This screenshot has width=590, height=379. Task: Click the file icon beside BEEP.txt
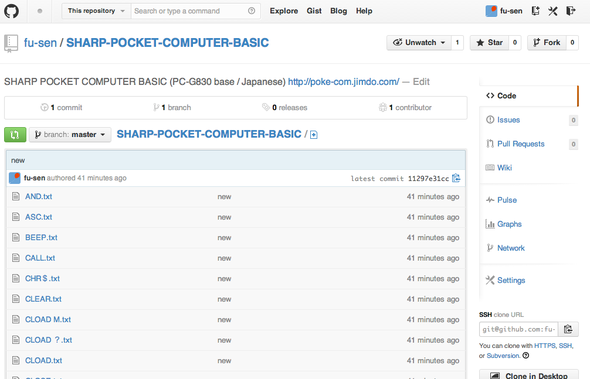click(x=16, y=237)
